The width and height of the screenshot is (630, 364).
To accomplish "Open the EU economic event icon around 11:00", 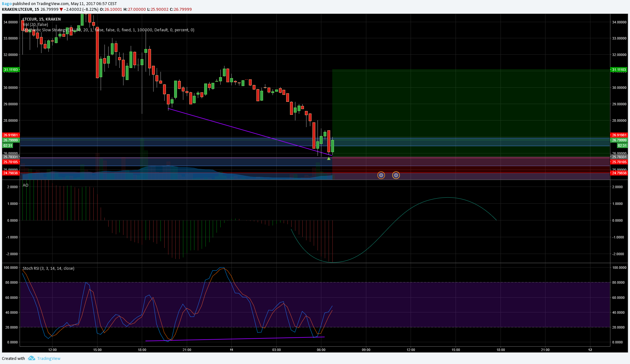I will pos(396,175).
